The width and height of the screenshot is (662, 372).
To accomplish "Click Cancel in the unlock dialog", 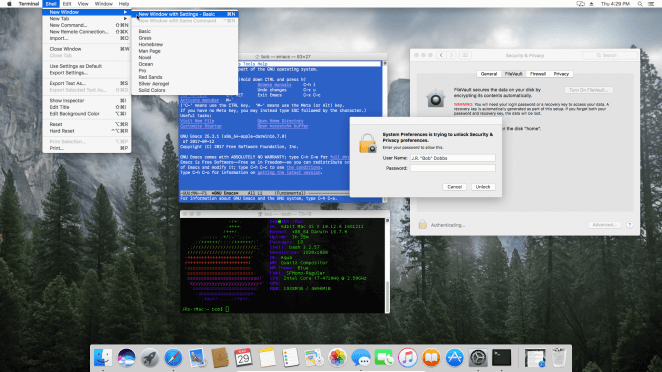I will pos(454,187).
